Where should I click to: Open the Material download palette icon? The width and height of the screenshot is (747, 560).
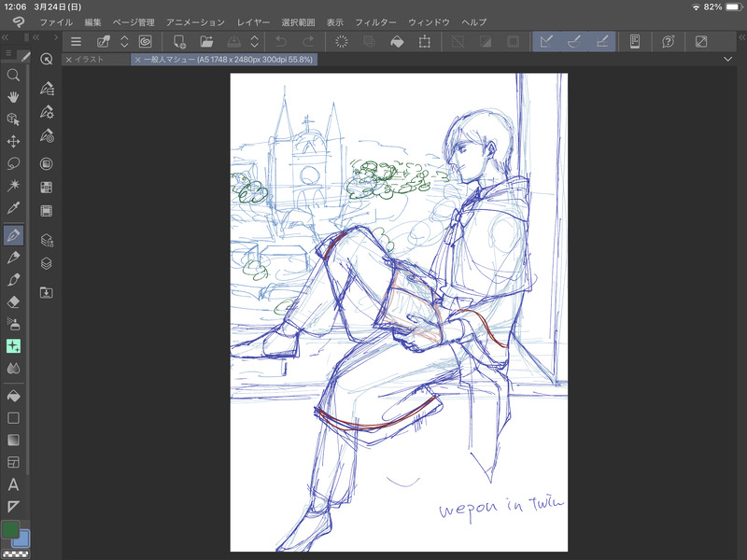click(46, 292)
